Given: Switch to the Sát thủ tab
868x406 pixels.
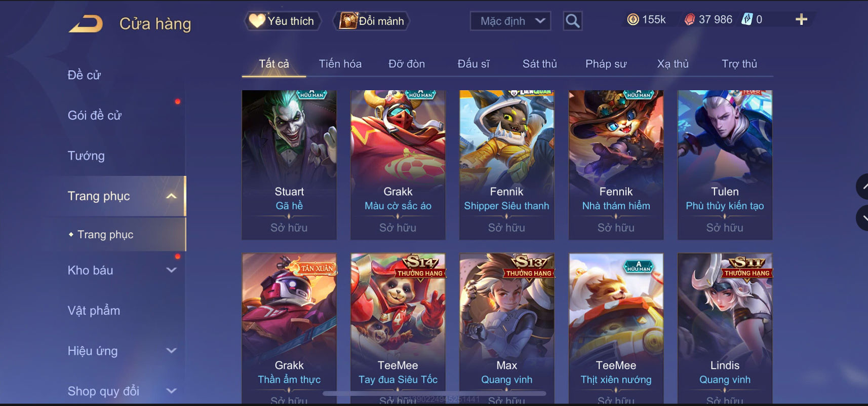Looking at the screenshot, I should coord(540,64).
